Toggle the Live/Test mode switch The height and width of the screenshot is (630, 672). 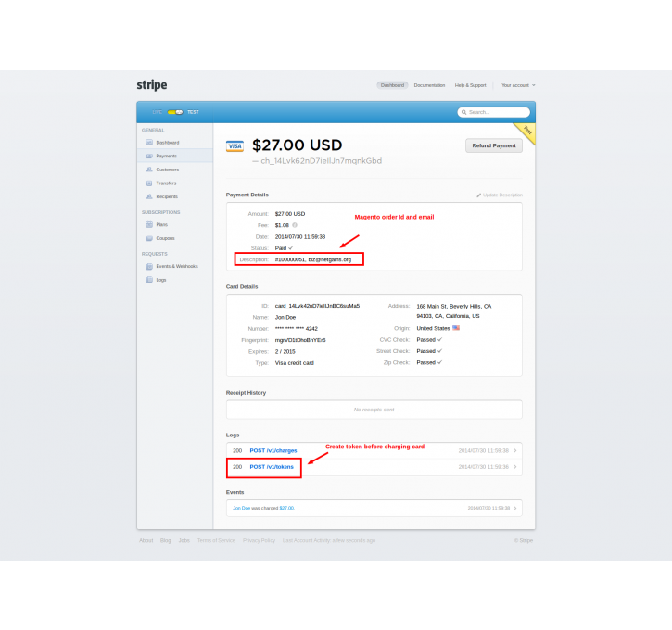click(x=175, y=112)
